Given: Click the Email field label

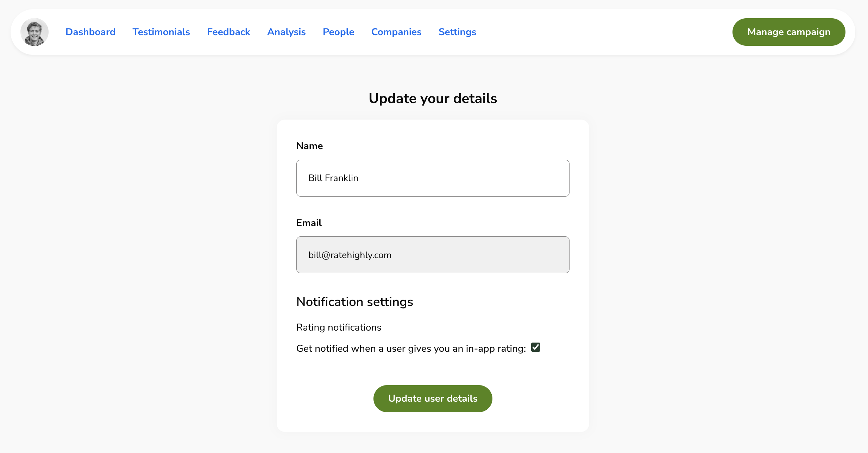Looking at the screenshot, I should click(x=309, y=223).
